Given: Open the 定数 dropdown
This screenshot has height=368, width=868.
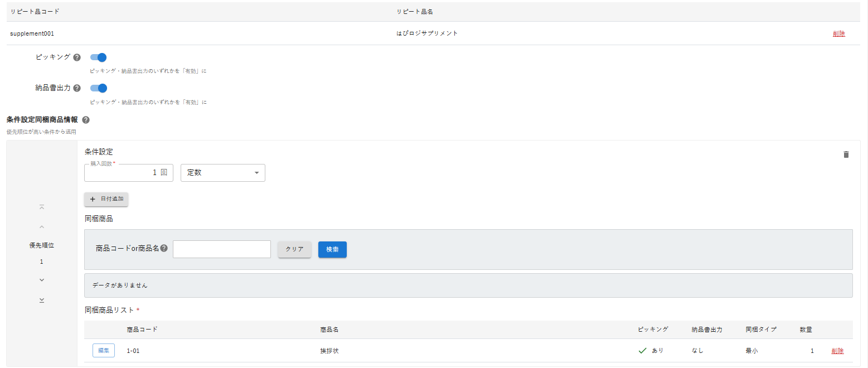Looking at the screenshot, I should pyautogui.click(x=223, y=173).
